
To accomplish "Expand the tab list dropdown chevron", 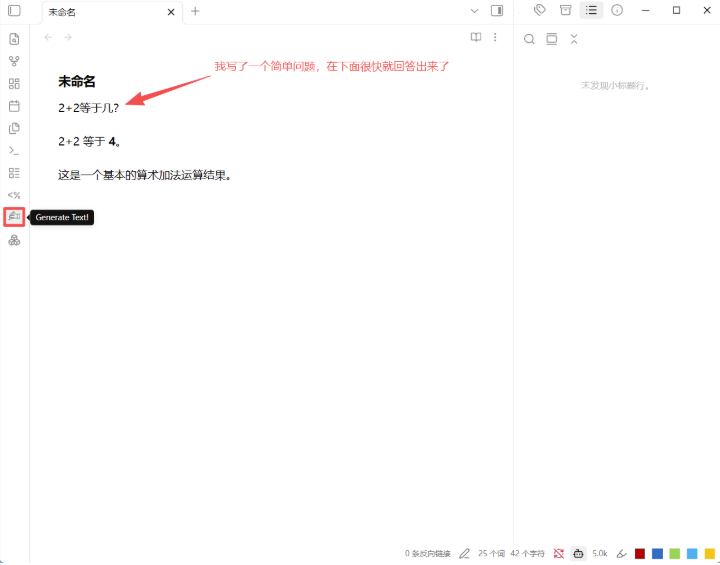I will (x=474, y=11).
